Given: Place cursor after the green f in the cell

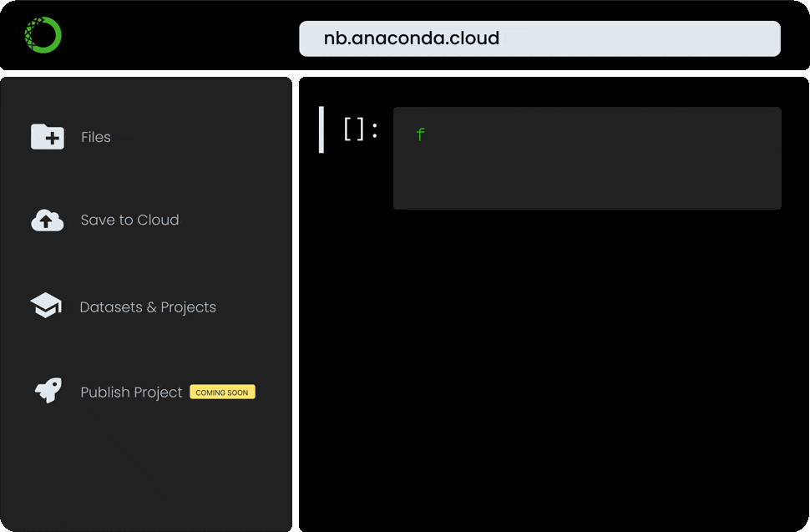Looking at the screenshot, I should click(426, 134).
